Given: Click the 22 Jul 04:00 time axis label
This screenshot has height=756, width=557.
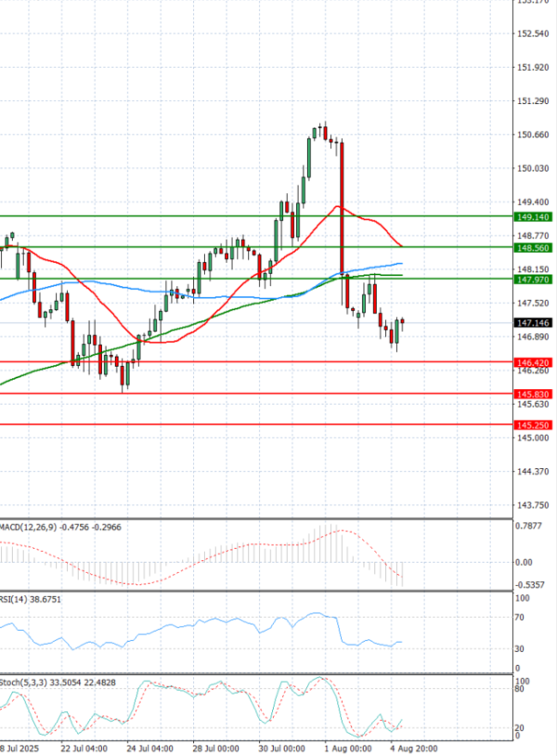Looking at the screenshot, I should (x=84, y=749).
